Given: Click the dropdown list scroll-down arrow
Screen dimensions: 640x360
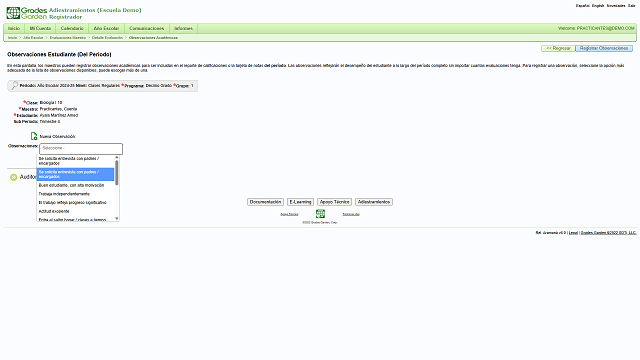Looking at the screenshot, I should coord(117,218).
